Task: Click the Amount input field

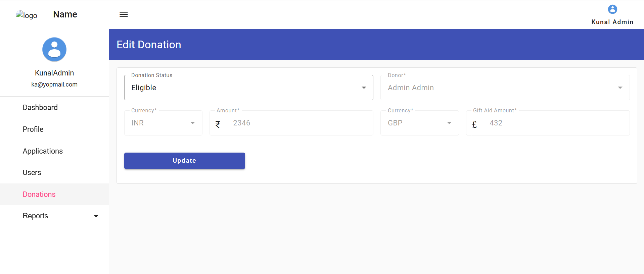Action: coord(299,123)
